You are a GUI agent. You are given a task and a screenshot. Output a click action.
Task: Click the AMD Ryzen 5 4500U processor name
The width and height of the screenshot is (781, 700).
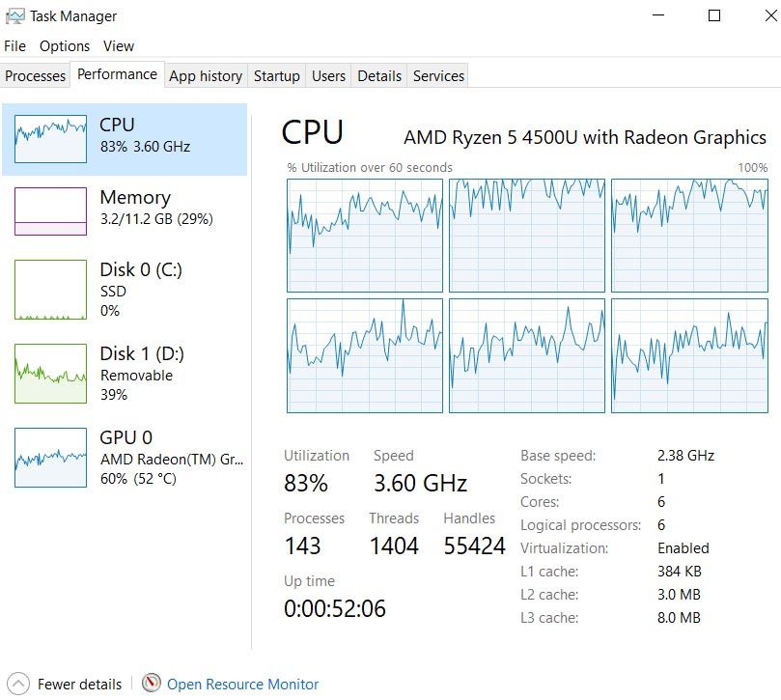[x=585, y=137]
